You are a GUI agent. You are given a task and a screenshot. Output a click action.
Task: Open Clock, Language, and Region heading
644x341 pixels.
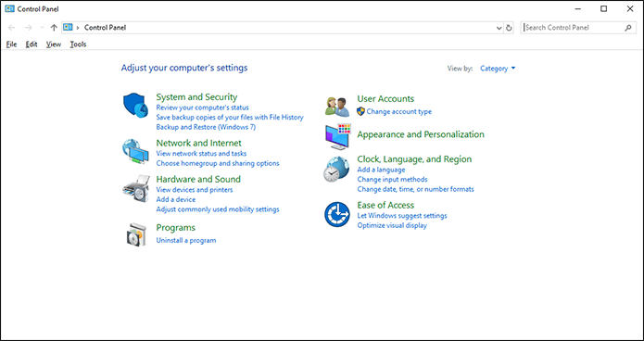pyautogui.click(x=414, y=159)
